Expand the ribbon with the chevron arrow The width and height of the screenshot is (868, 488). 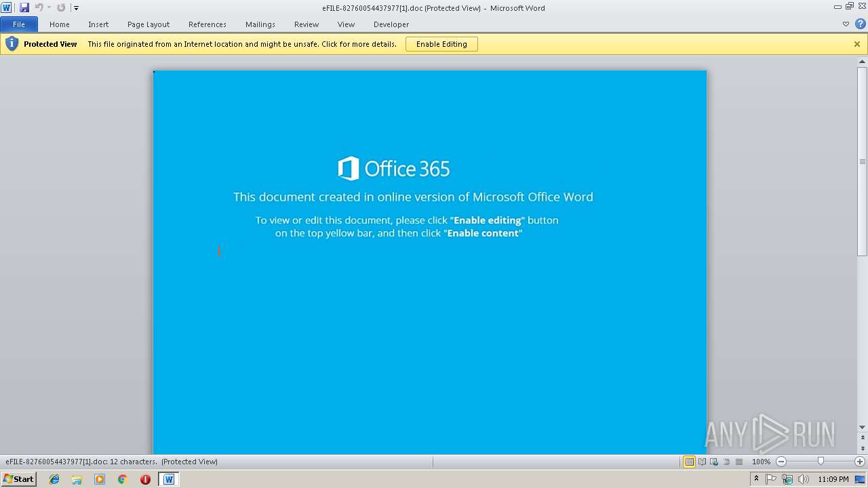tap(846, 24)
